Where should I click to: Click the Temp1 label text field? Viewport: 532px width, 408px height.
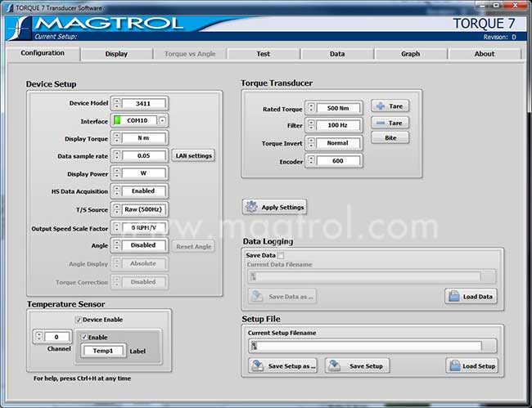103,351
